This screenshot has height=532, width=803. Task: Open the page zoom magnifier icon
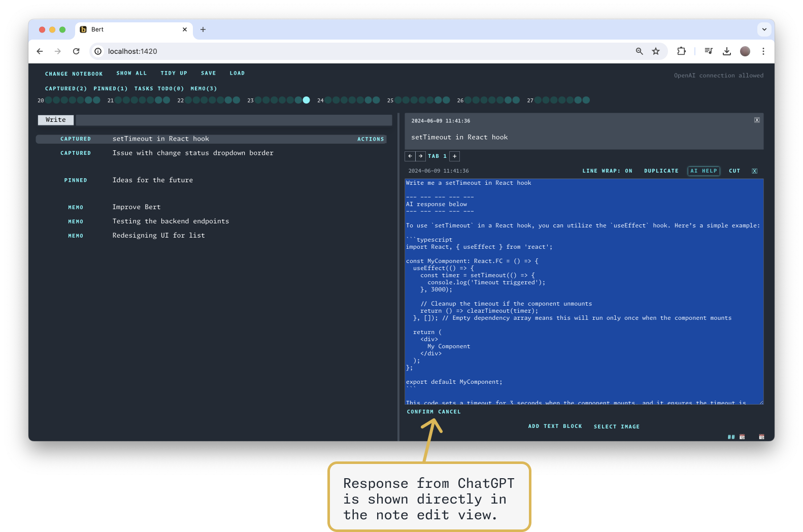(x=640, y=51)
